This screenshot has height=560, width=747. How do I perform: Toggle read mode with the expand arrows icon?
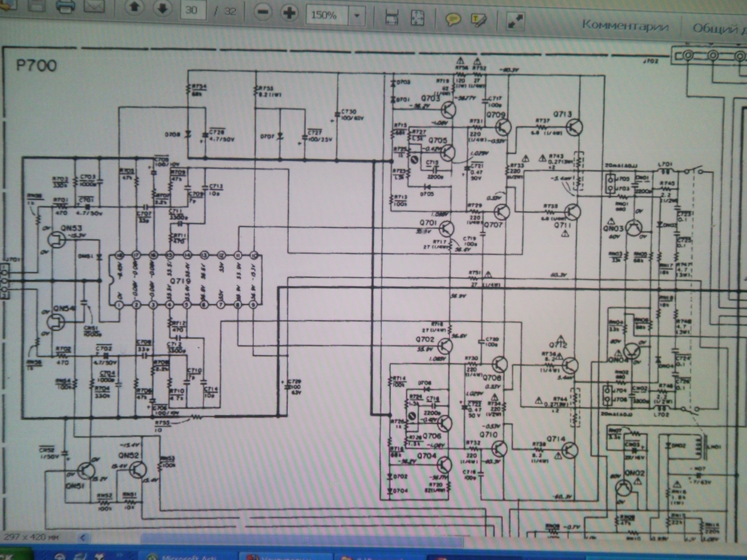tap(515, 22)
